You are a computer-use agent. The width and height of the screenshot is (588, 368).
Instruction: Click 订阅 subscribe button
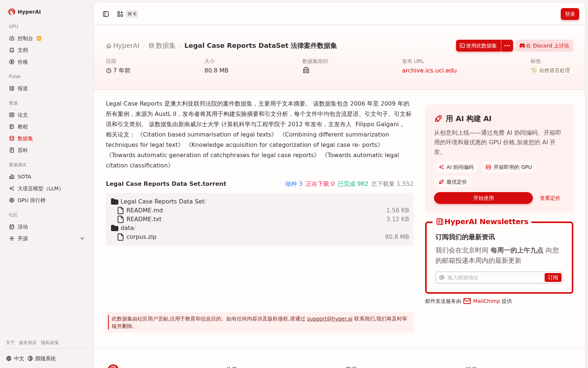tap(553, 277)
